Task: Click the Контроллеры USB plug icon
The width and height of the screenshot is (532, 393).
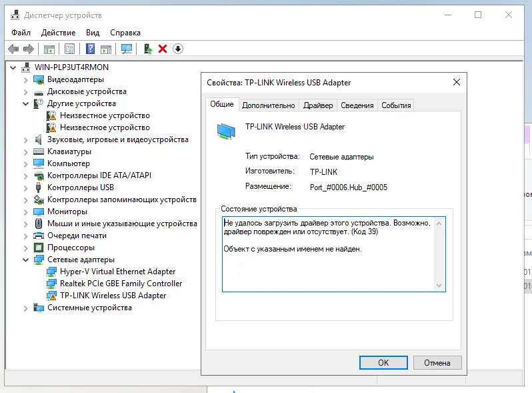Action: coord(39,187)
